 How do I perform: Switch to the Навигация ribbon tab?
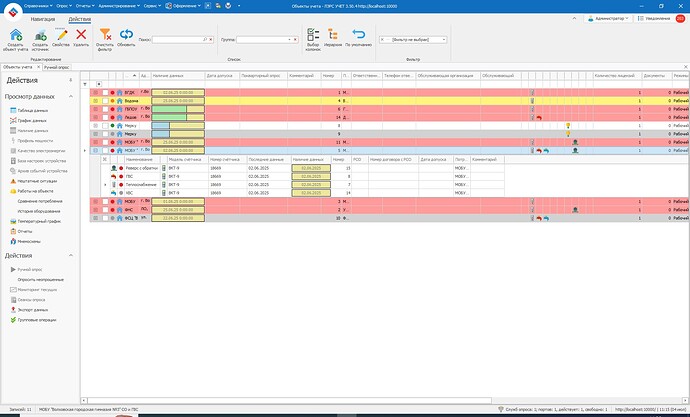tap(43, 19)
